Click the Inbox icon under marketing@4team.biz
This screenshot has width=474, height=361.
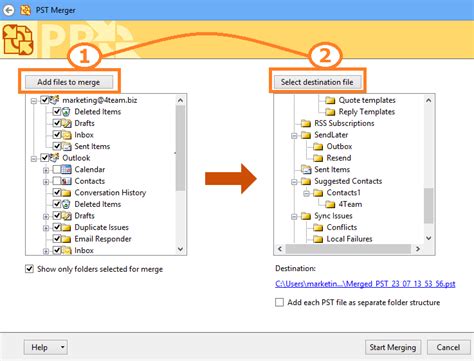[67, 135]
